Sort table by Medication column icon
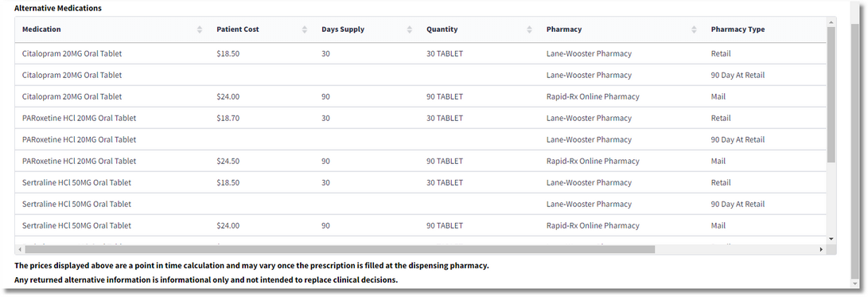The height and width of the screenshot is (297, 868). [199, 30]
